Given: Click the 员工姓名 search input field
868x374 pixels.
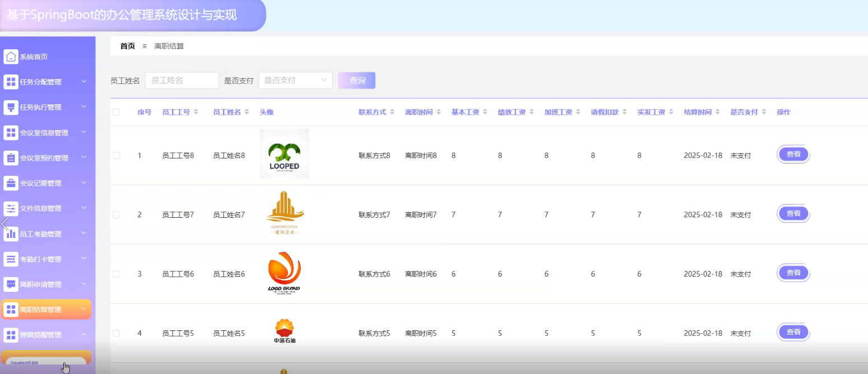Looking at the screenshot, I should [182, 81].
